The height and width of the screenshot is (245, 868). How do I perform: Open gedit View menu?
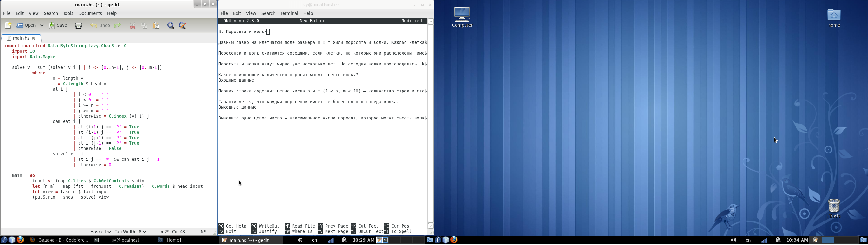[x=33, y=14]
